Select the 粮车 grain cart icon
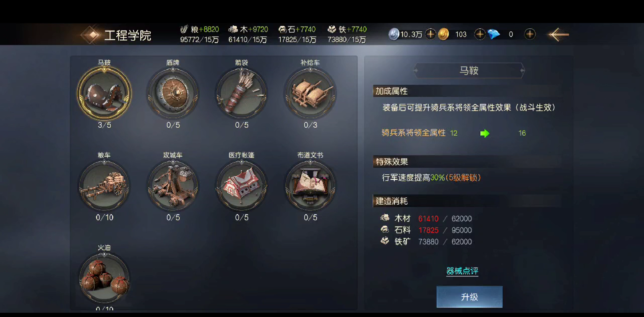 [104, 186]
